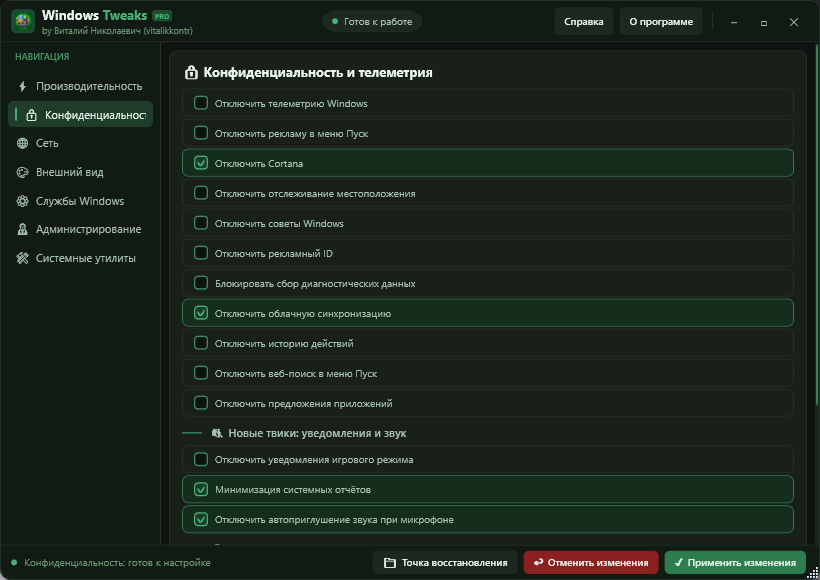Check Отключить веб-поиск в меню Пуск
Screen dimensions: 820x580
tap(201, 373)
